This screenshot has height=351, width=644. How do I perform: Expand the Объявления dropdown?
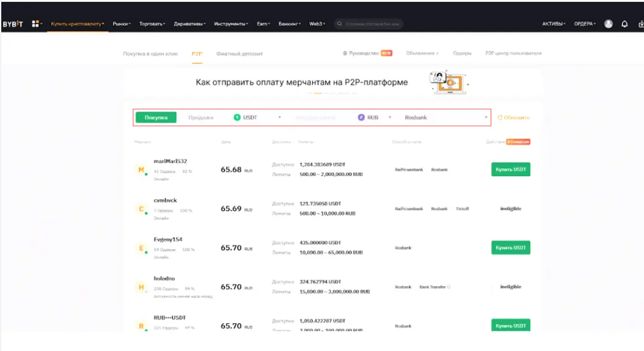pyautogui.click(x=422, y=53)
